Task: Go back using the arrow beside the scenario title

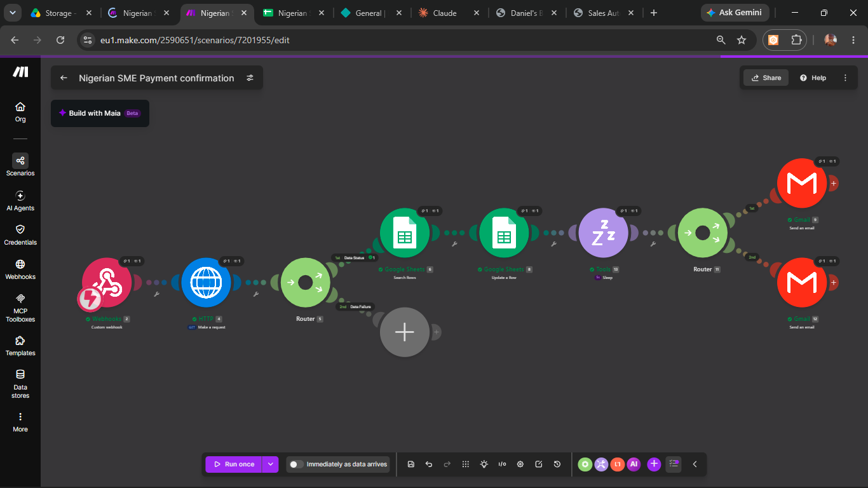Action: coord(64,78)
